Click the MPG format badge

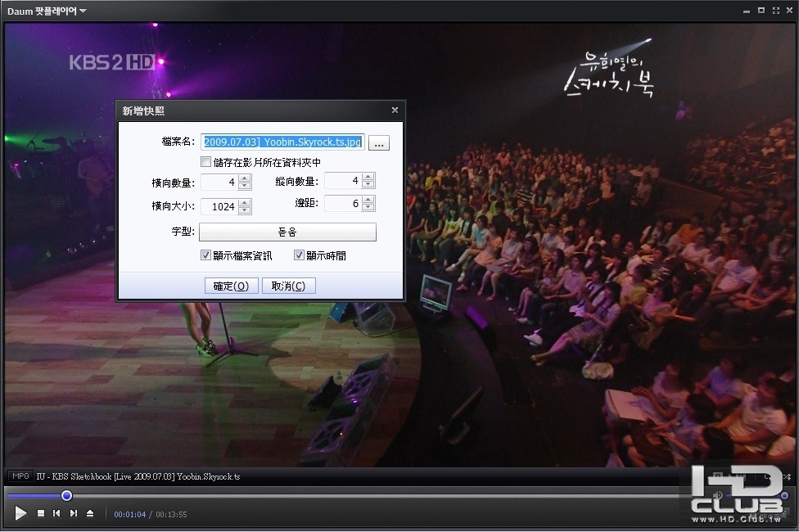coord(21,476)
